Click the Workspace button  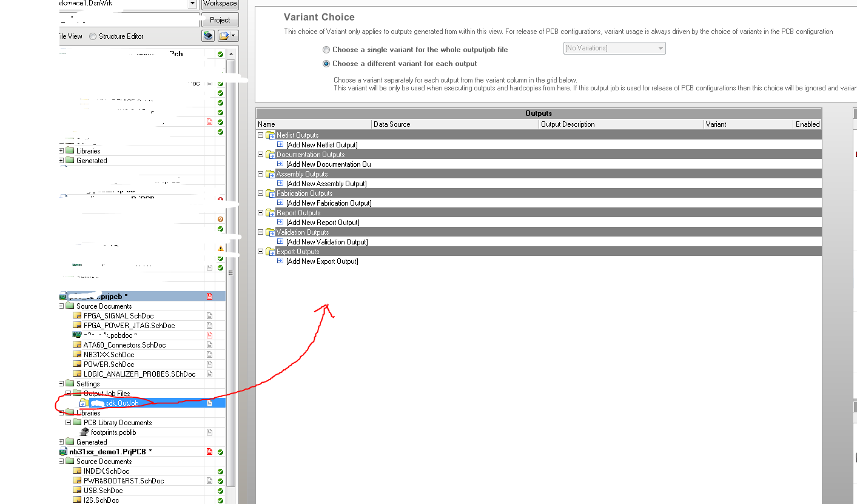click(220, 4)
